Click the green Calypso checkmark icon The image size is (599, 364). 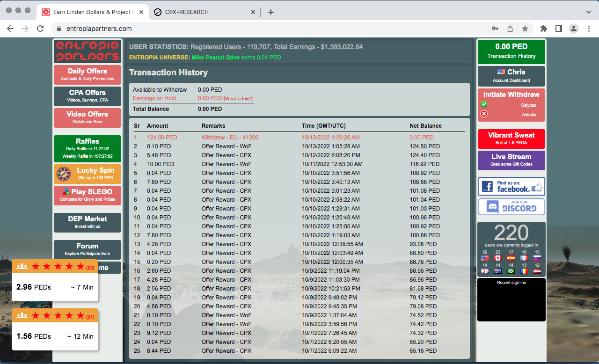pos(484,105)
